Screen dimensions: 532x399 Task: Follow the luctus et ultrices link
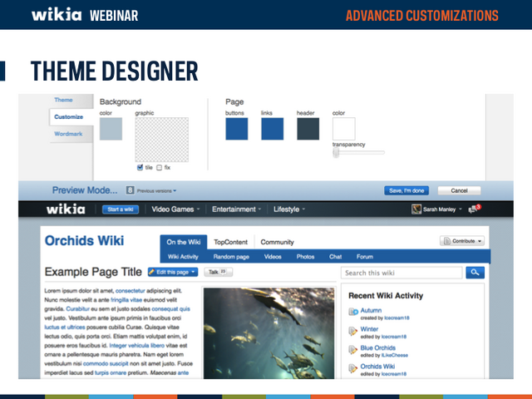pyautogui.click(x=65, y=327)
